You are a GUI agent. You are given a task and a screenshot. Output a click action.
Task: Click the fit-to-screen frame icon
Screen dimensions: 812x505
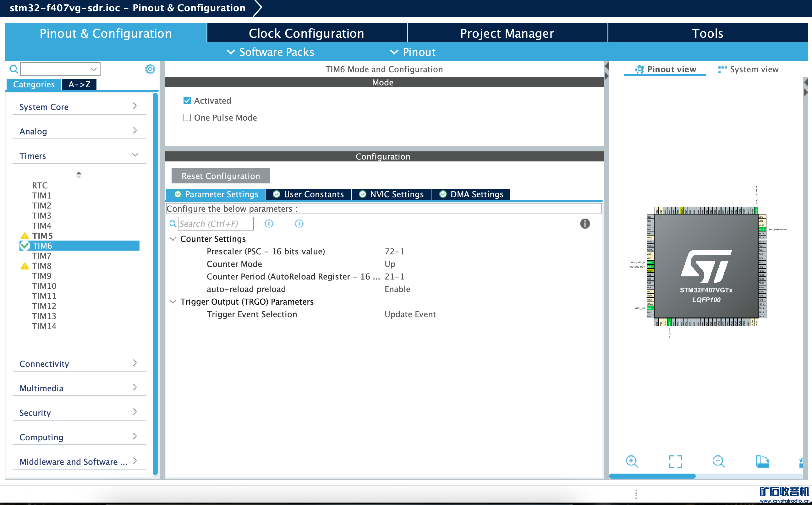point(675,462)
